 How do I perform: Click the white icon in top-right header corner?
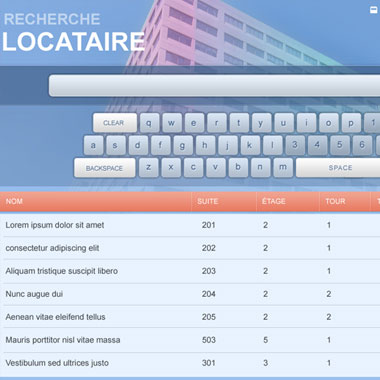(x=374, y=10)
